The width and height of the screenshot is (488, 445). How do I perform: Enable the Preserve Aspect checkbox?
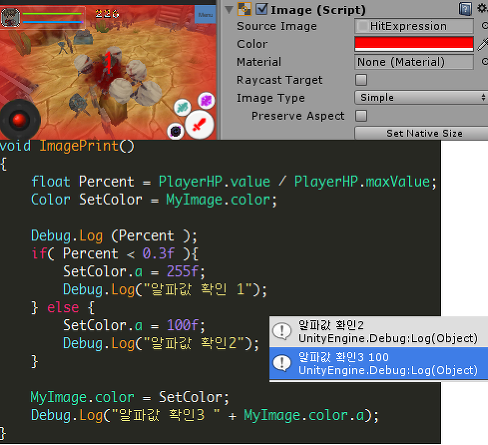(361, 116)
